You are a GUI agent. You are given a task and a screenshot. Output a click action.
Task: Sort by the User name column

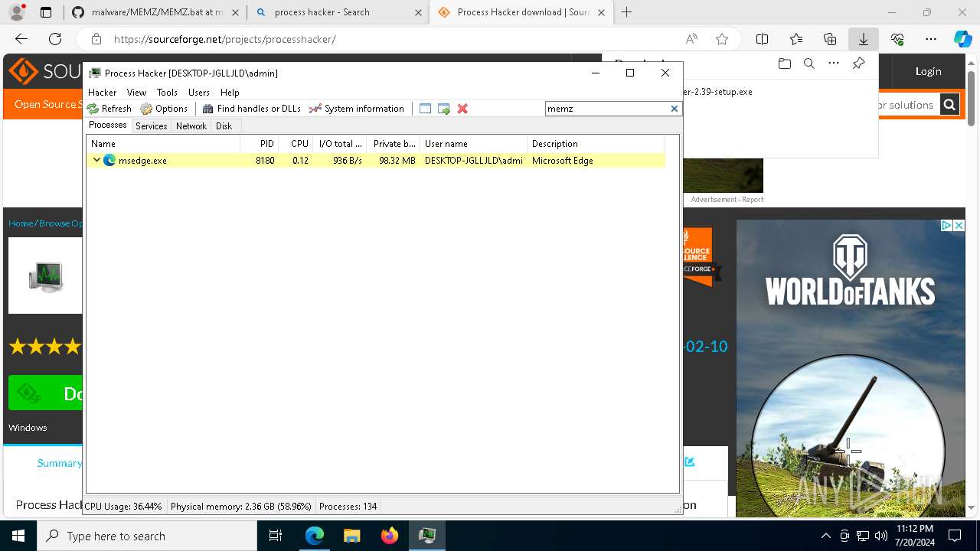coord(473,143)
